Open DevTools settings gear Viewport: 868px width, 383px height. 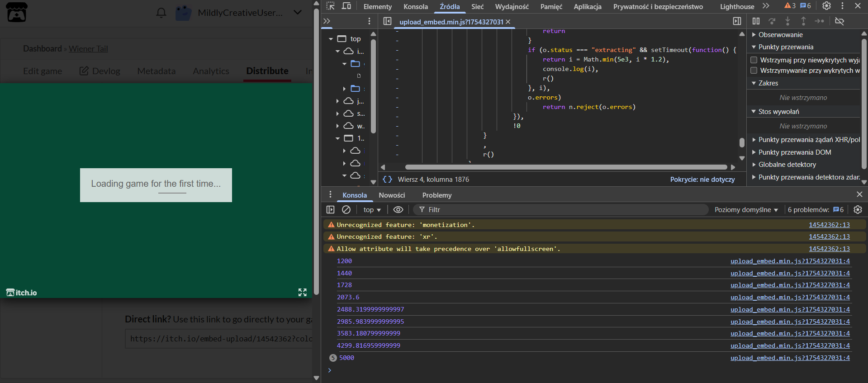826,6
